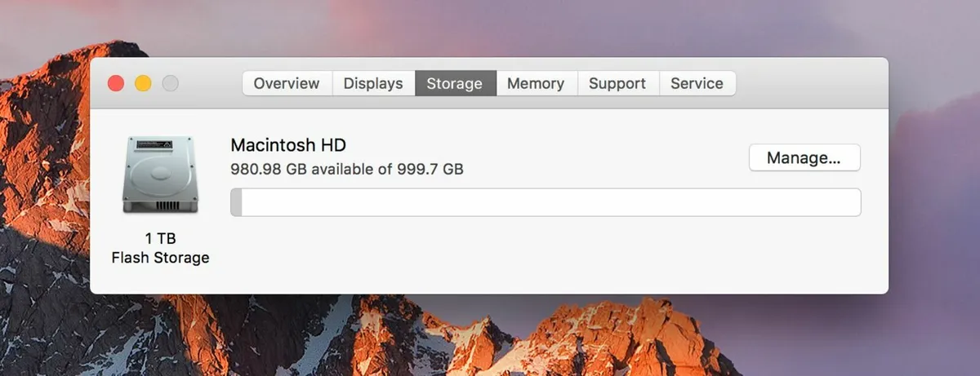The width and height of the screenshot is (980, 376).
Task: Show the Support tab
Action: [x=617, y=83]
